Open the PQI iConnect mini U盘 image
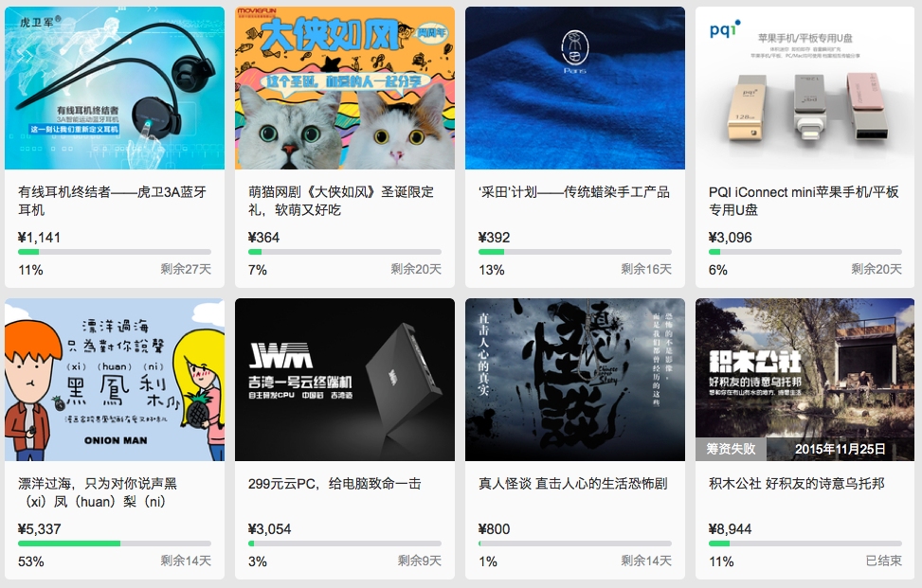Viewport: 922px width, 588px height. point(805,88)
